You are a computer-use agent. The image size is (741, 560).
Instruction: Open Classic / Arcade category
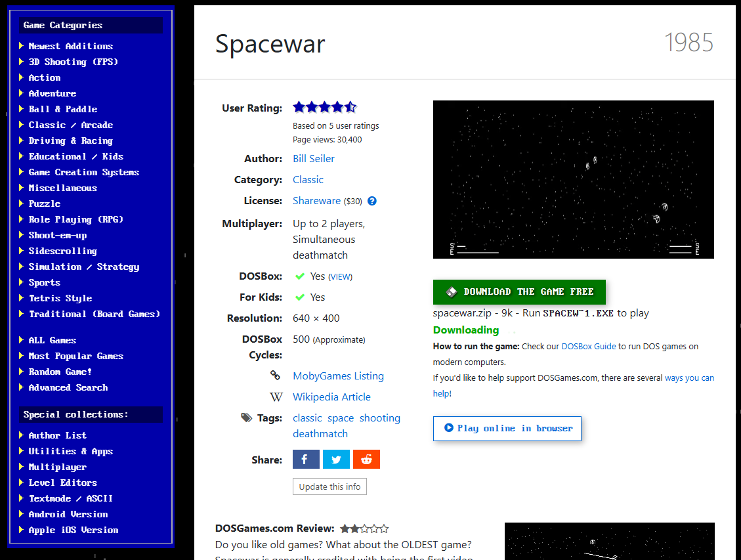pyautogui.click(x=70, y=125)
